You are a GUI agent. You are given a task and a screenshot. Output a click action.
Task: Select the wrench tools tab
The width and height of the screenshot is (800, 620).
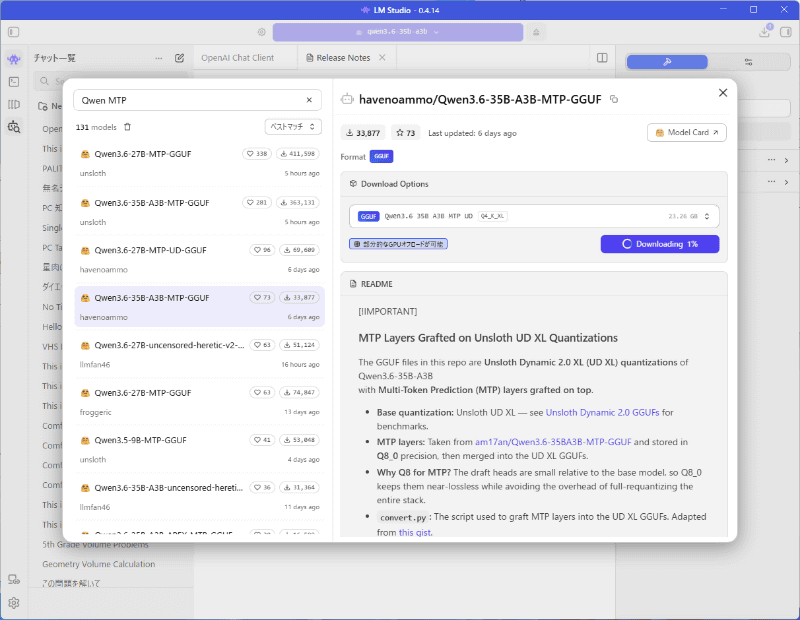pyautogui.click(x=667, y=62)
